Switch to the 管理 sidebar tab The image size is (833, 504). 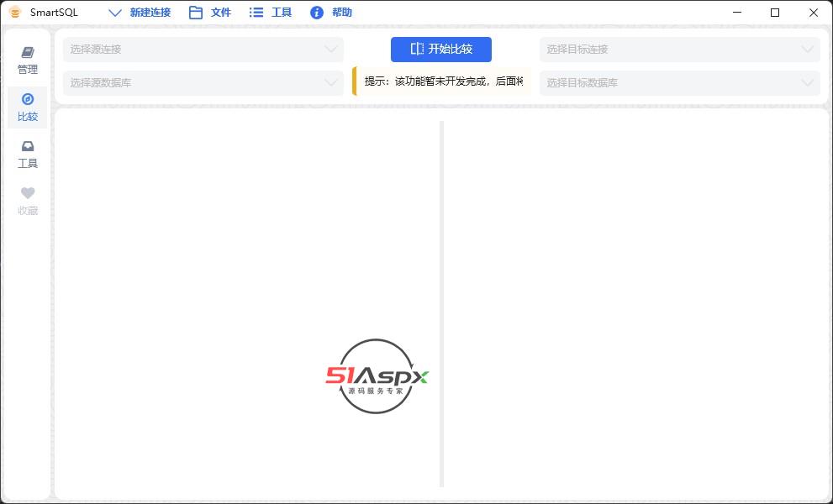point(28,60)
